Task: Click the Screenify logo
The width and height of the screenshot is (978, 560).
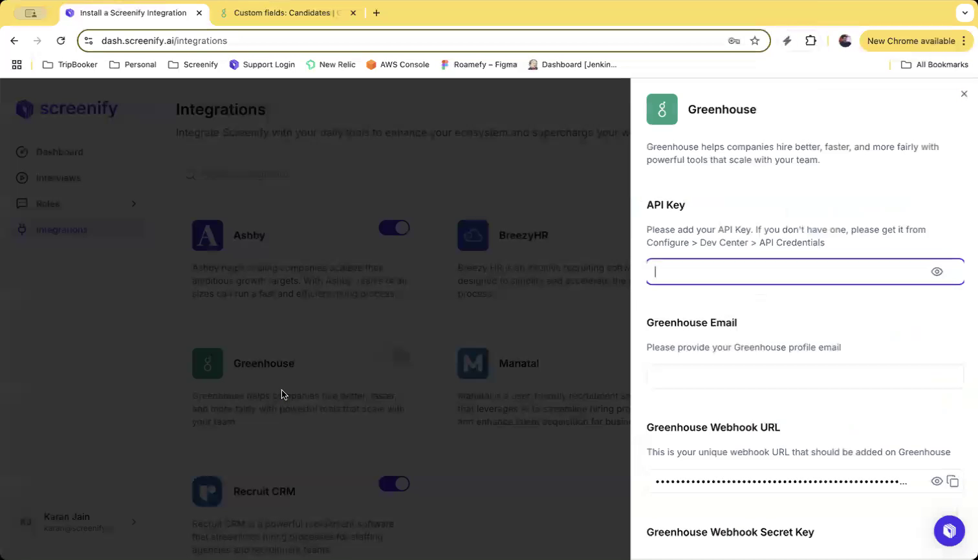Action: [67, 109]
